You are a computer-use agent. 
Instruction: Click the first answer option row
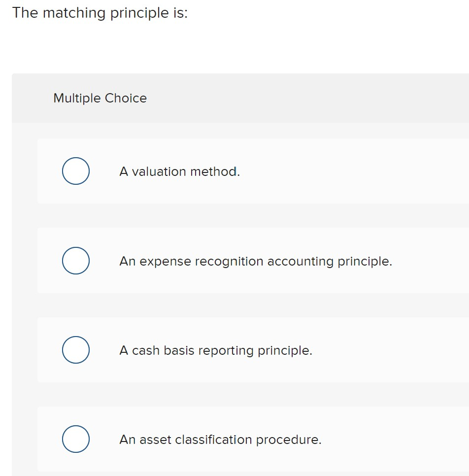(x=246, y=171)
